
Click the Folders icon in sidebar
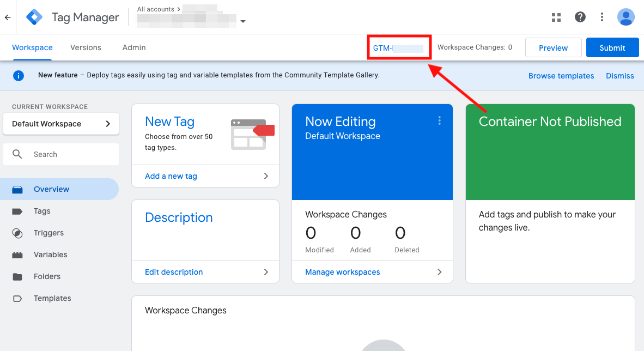pos(17,277)
